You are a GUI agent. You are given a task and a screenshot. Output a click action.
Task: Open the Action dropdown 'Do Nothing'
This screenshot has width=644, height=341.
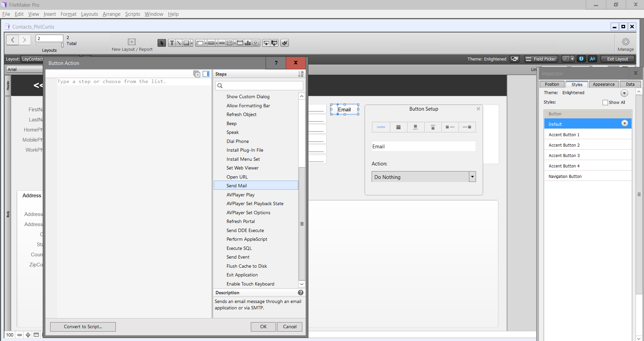click(423, 177)
